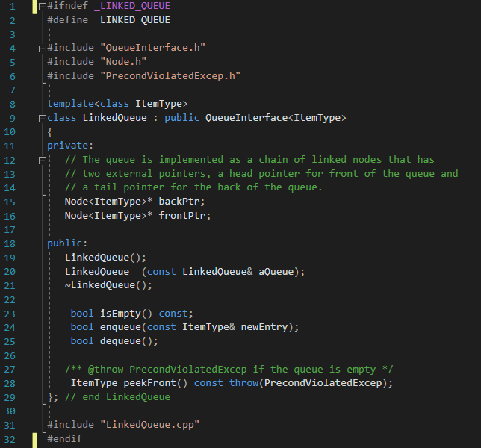Click the comment "// a tail pointer for the back"
This screenshot has width=481, height=448.
click(x=193, y=187)
